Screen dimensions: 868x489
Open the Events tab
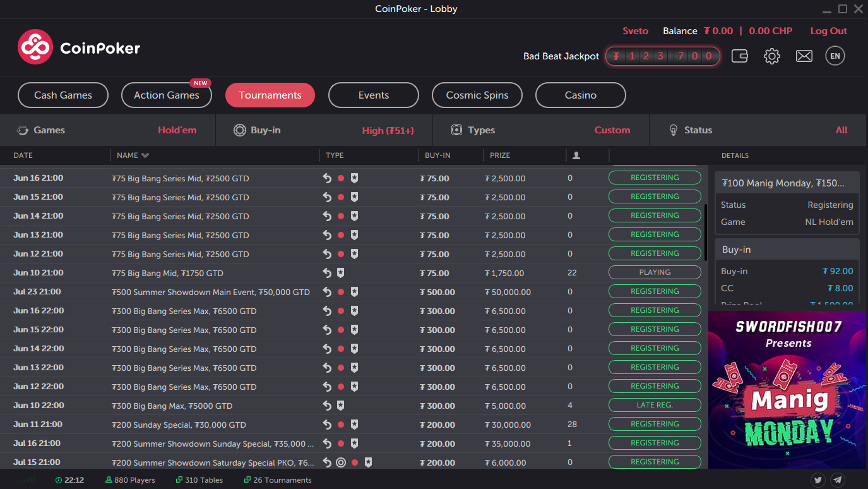click(x=374, y=95)
